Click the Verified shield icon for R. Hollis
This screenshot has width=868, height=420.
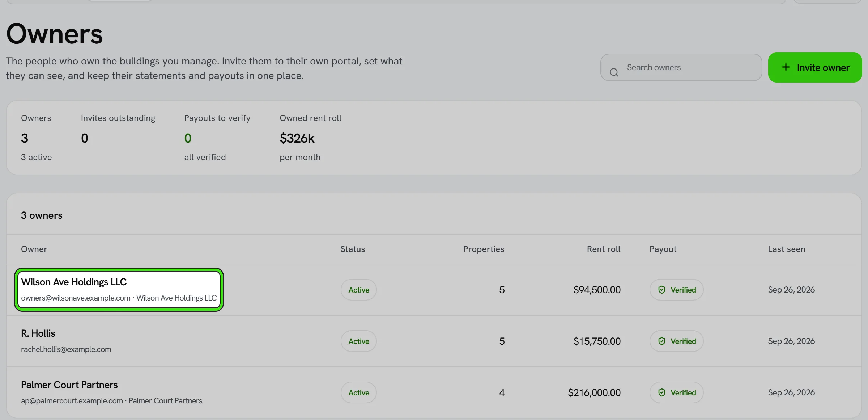[661, 341]
